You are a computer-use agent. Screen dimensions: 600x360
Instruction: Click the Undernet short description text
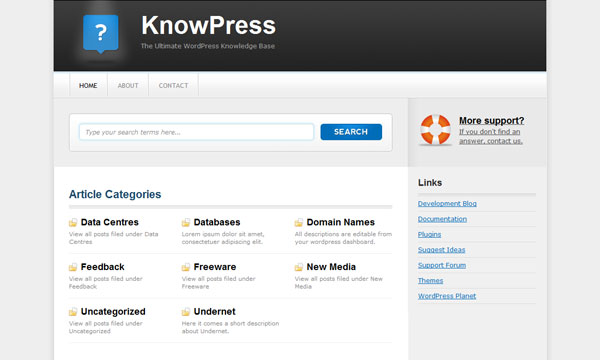pyautogui.click(x=230, y=327)
